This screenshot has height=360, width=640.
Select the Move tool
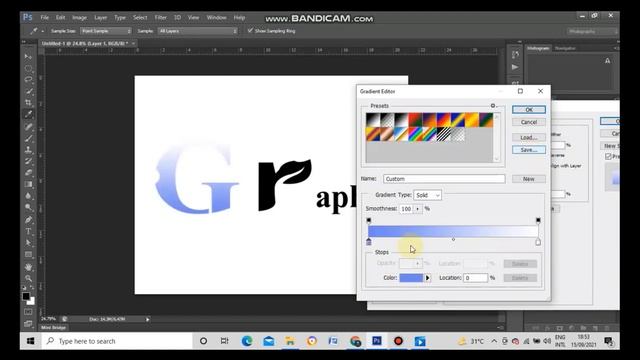point(28,56)
